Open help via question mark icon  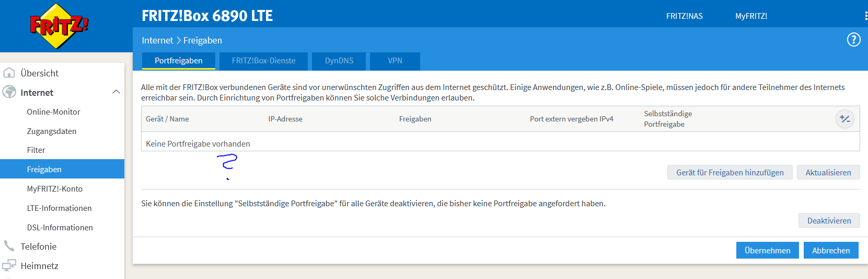[x=853, y=40]
